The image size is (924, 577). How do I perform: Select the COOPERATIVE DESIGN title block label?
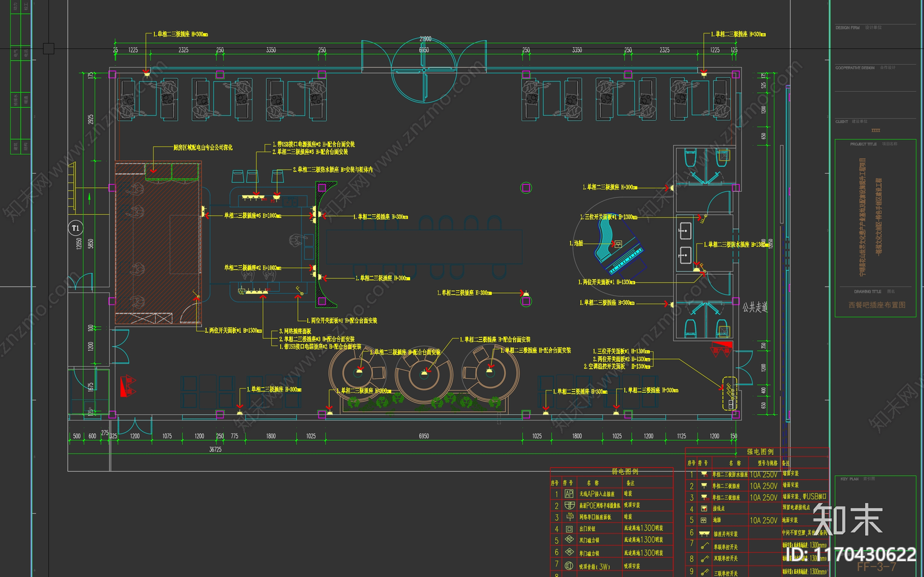[855, 68]
